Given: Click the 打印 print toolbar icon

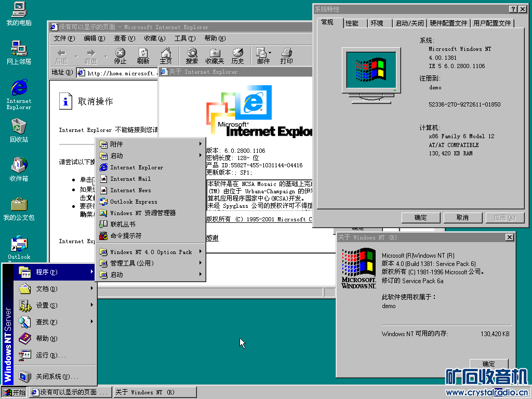Looking at the screenshot, I should pyautogui.click(x=287, y=56).
